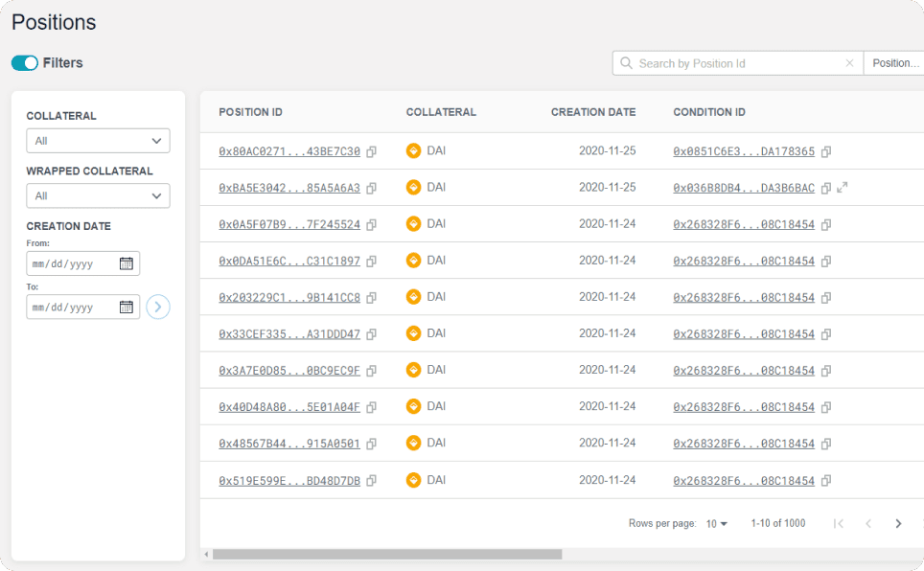This screenshot has width=924, height=571.
Task: Open calendar picker for To date
Action: pyautogui.click(x=127, y=308)
